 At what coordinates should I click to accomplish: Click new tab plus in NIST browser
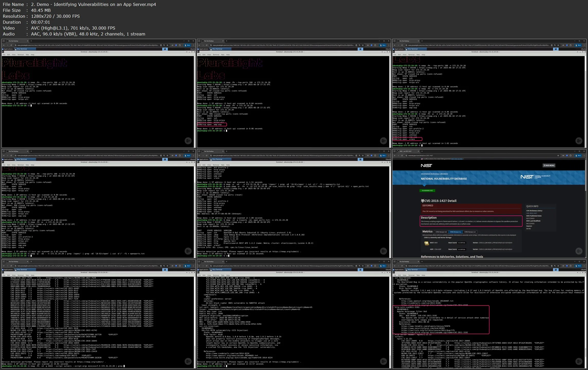pos(422,151)
